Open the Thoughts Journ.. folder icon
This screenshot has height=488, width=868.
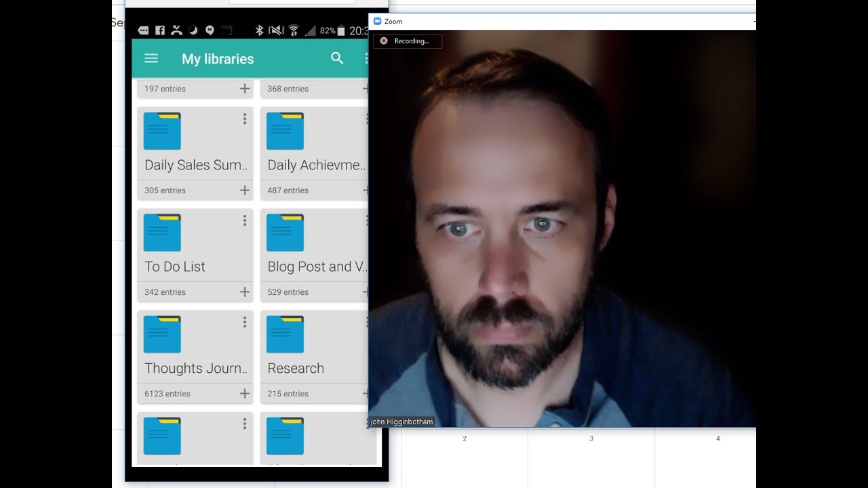pyautogui.click(x=162, y=334)
